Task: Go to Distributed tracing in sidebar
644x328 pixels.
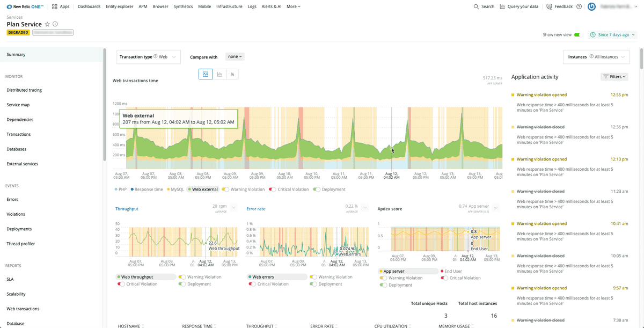Action: 24,90
